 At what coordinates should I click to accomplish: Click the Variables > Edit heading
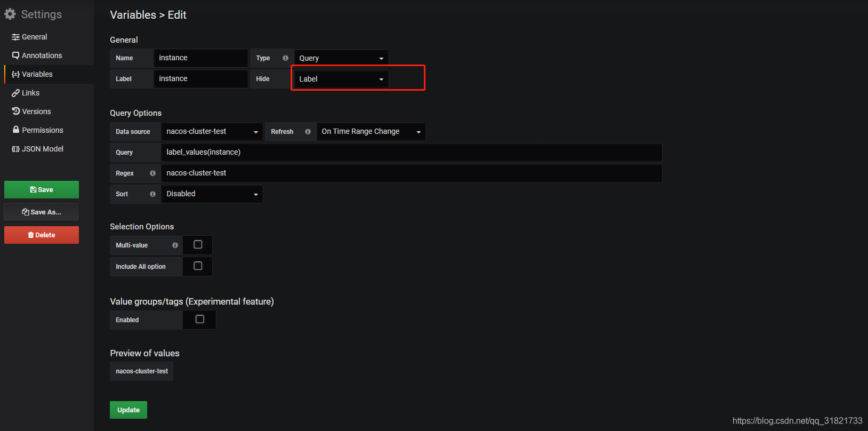[x=148, y=15]
